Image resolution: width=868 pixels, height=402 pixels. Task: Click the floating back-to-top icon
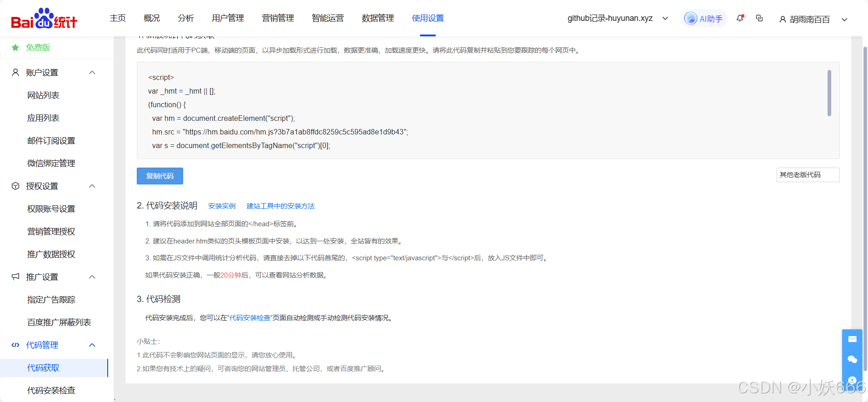pyautogui.click(x=852, y=380)
